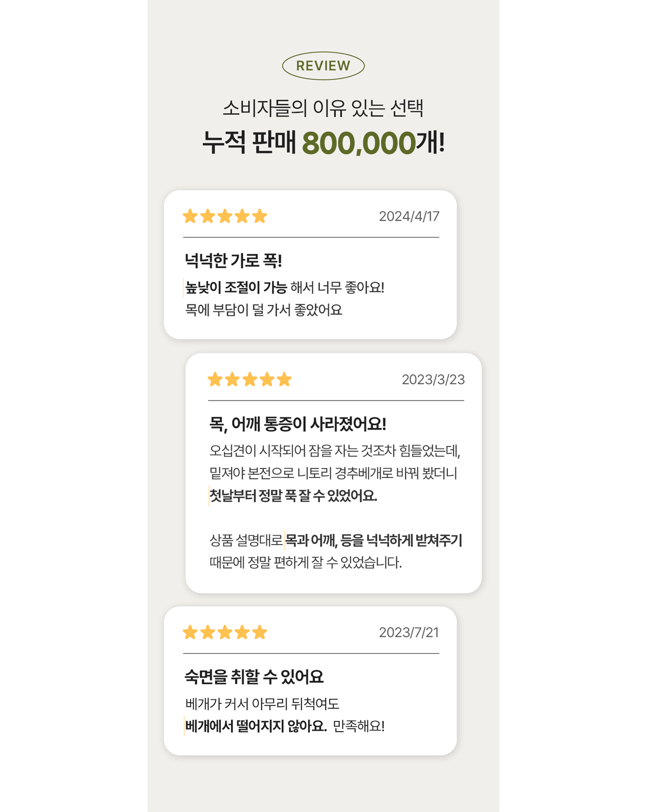The image size is (647, 812).
Task: Click the first star of the 2023/3/23 review
Action: click(x=215, y=380)
